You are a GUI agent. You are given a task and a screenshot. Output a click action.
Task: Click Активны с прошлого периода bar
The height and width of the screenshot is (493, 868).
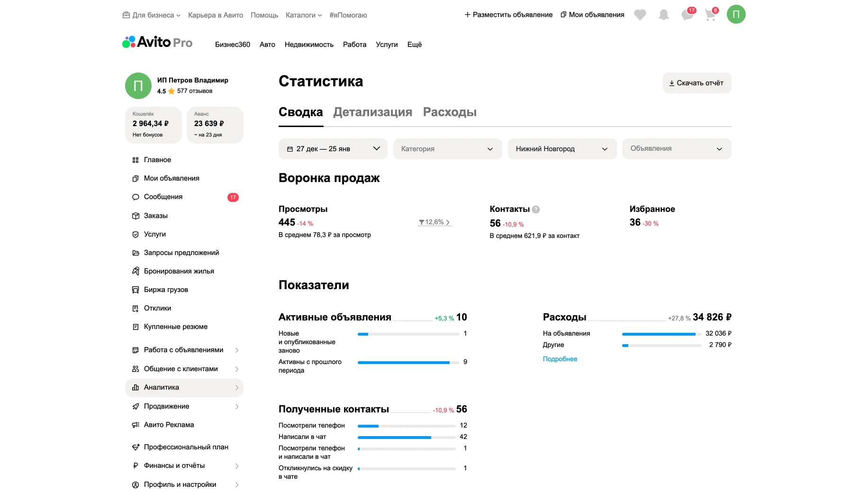(x=408, y=363)
